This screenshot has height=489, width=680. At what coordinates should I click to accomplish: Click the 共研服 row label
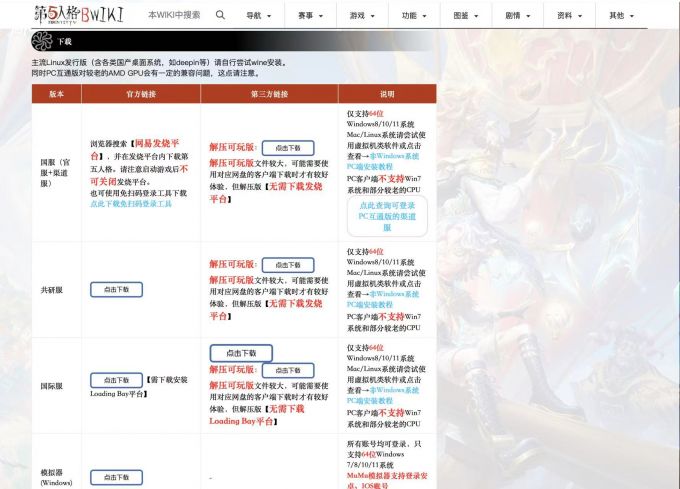click(x=52, y=290)
